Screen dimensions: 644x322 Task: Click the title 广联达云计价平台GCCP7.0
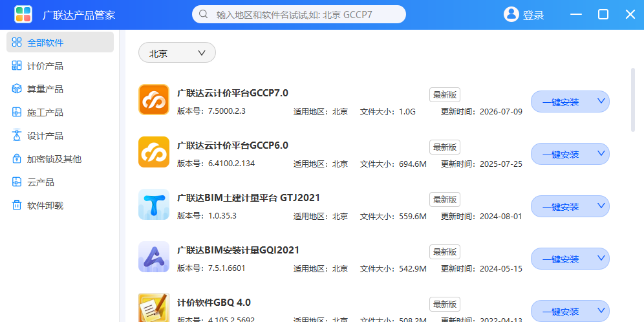(233, 93)
